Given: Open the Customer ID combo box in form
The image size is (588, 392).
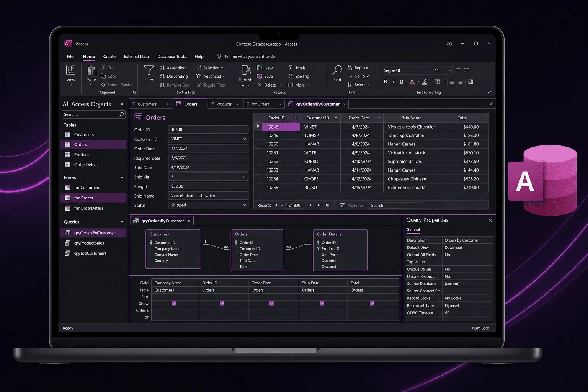Looking at the screenshot, I should pyautogui.click(x=244, y=139).
